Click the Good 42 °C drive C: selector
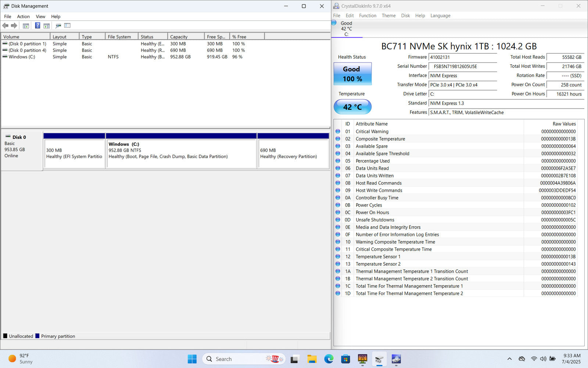This screenshot has height=368, width=588. (x=346, y=29)
